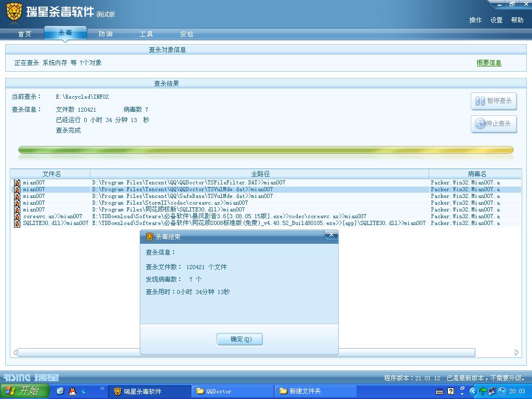Image resolution: width=532 pixels, height=399 pixels.
Task: Expand quick launch chevron on taskbar
Action: point(102,389)
